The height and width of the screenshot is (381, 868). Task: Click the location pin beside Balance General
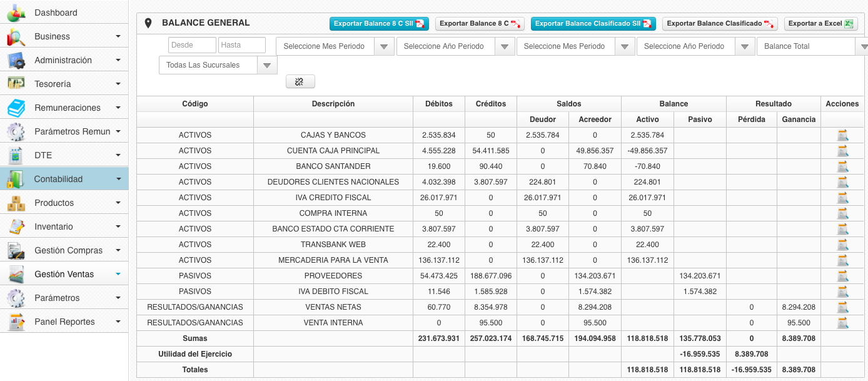tap(148, 23)
